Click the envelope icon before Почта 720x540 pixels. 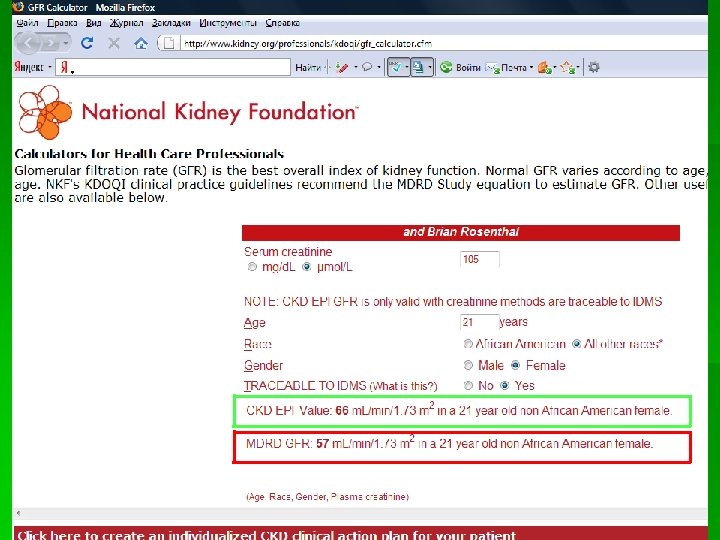click(x=492, y=68)
